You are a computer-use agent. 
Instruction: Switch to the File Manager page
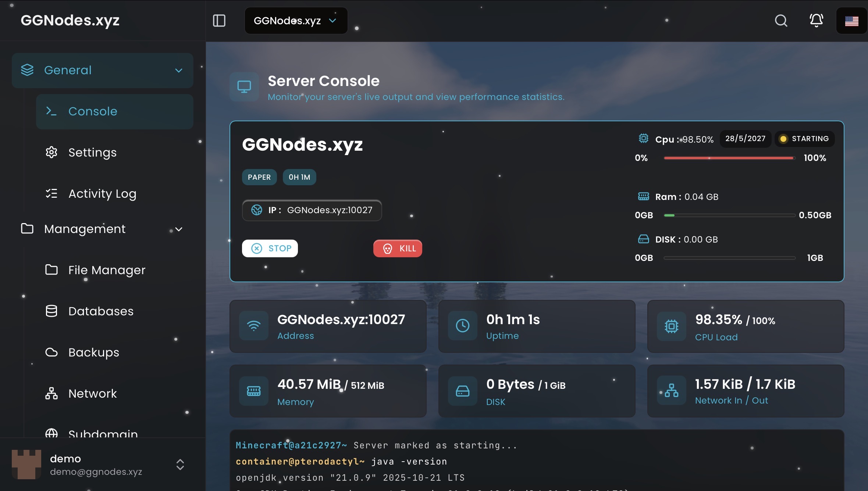(x=107, y=270)
